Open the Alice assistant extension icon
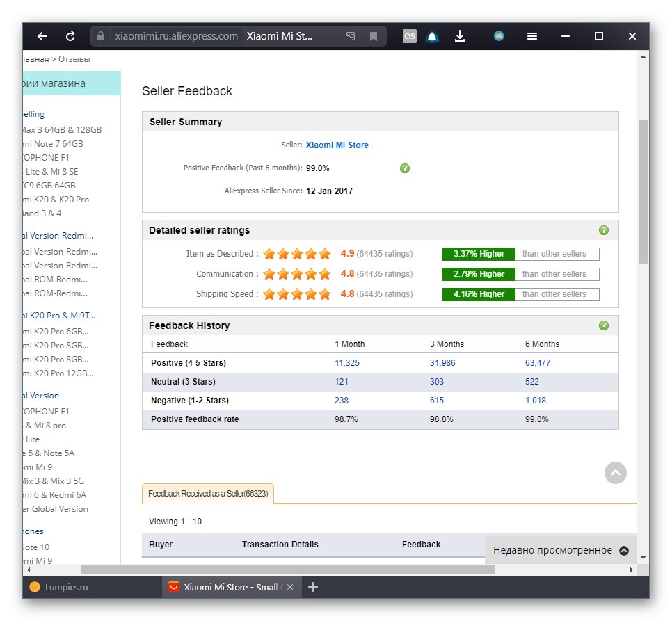Image resolution: width=672 pixels, height=621 pixels. point(432,36)
